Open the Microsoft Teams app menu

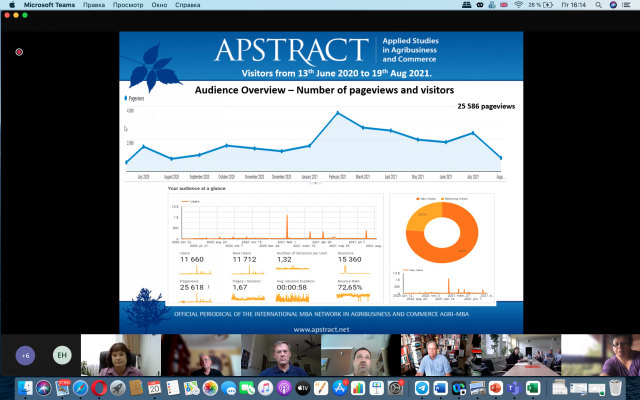click(x=49, y=5)
